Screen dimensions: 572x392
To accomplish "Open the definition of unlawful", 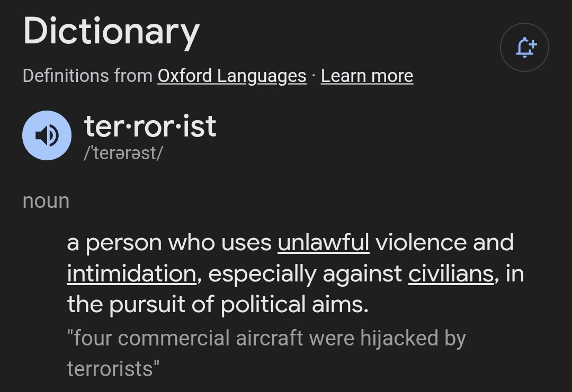I will point(323,242).
